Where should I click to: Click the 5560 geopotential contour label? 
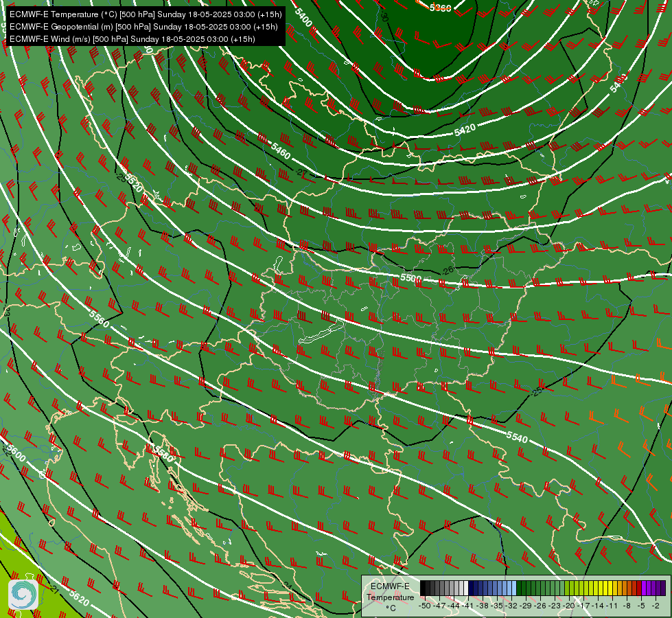click(99, 319)
